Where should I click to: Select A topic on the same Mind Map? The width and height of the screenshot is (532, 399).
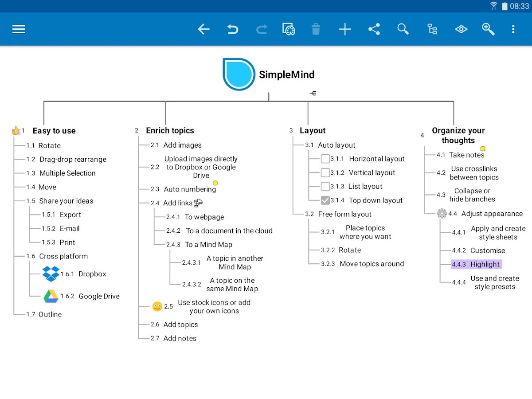(x=232, y=285)
